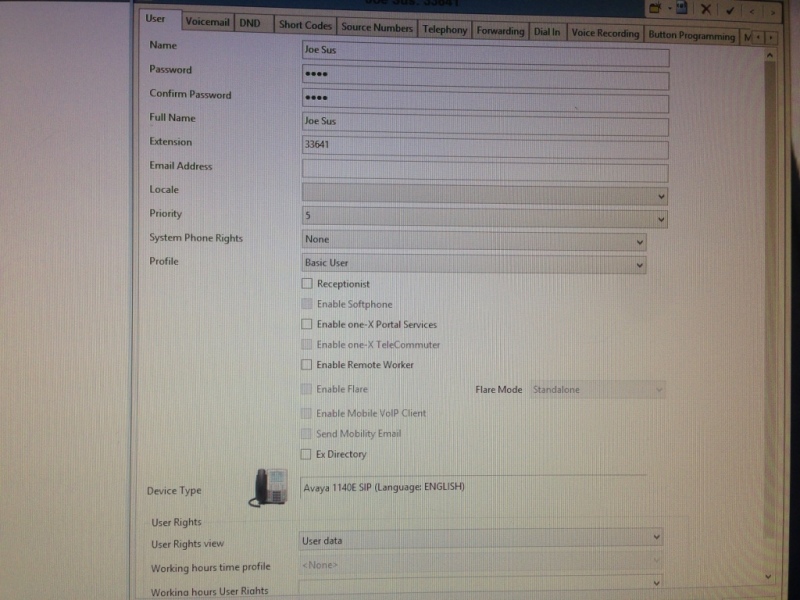
Task: Open the Telephony tab
Action: click(445, 30)
